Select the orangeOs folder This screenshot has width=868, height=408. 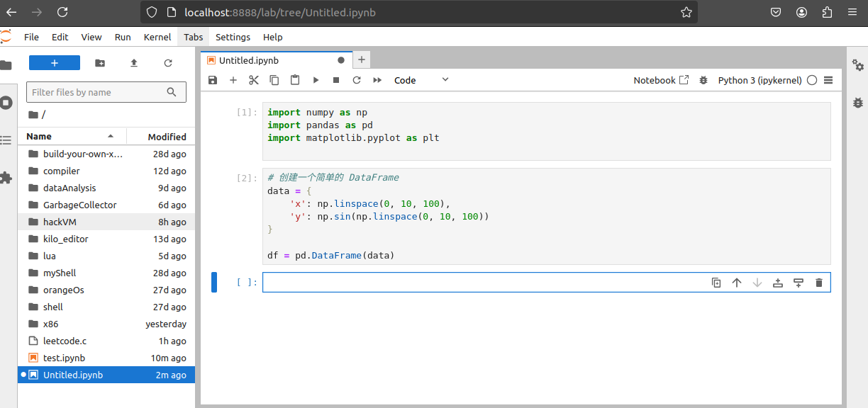click(106, 290)
